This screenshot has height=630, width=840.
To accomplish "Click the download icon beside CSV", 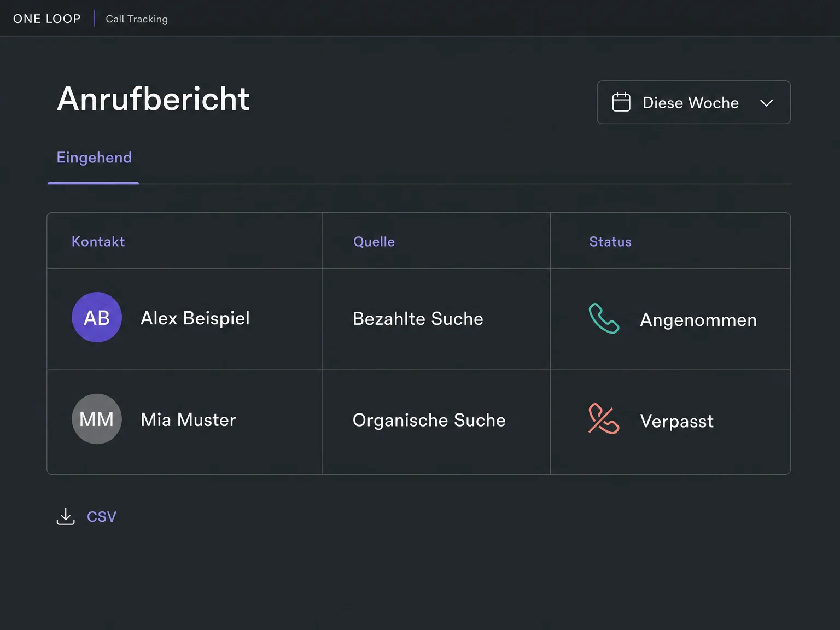I will coord(66,516).
